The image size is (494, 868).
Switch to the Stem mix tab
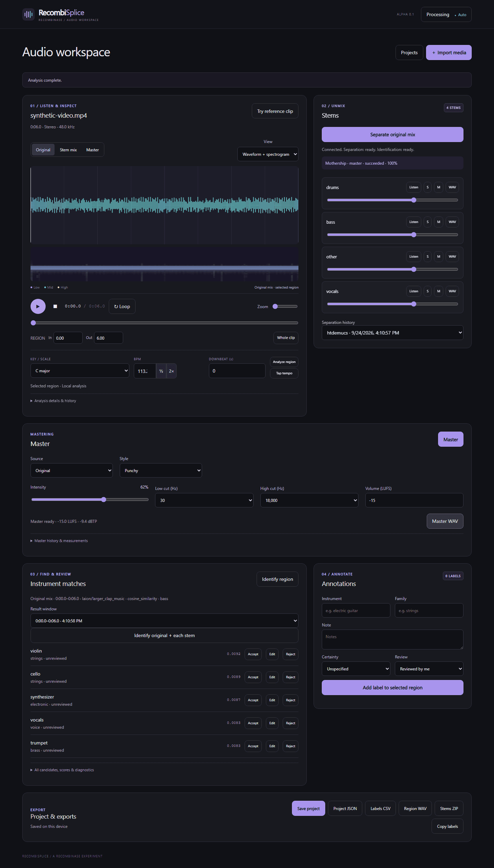coord(68,150)
